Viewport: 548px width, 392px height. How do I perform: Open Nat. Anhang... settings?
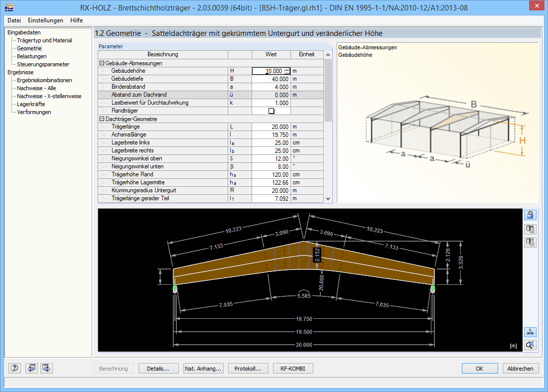(x=203, y=369)
